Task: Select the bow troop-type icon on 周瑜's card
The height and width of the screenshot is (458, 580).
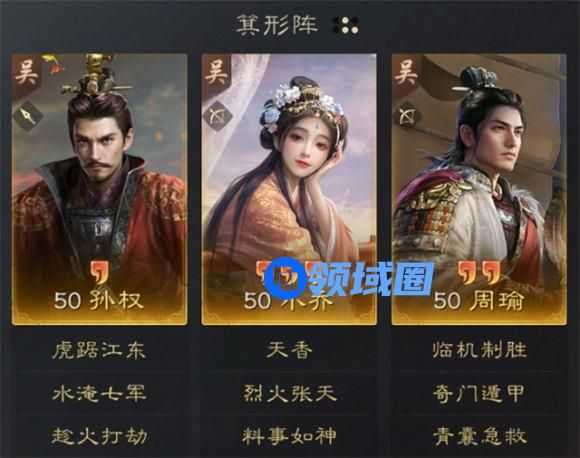Action: tap(408, 116)
